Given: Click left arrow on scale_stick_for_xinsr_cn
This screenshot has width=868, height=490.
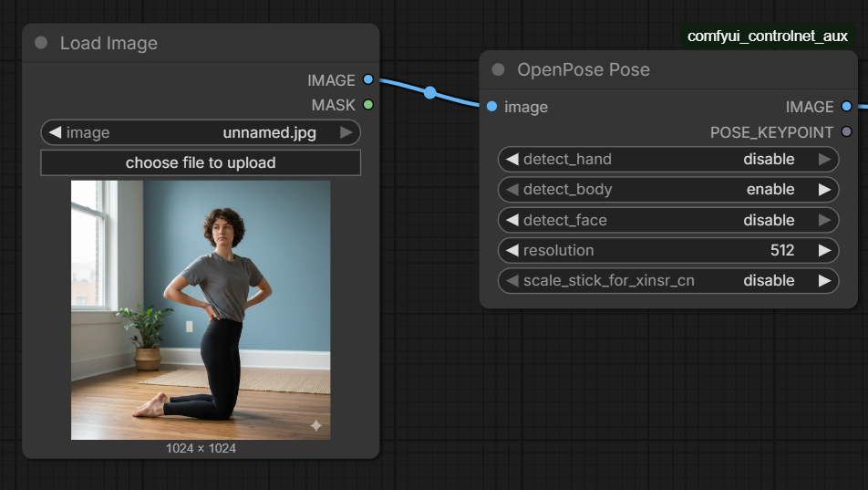Looking at the screenshot, I should click(512, 280).
